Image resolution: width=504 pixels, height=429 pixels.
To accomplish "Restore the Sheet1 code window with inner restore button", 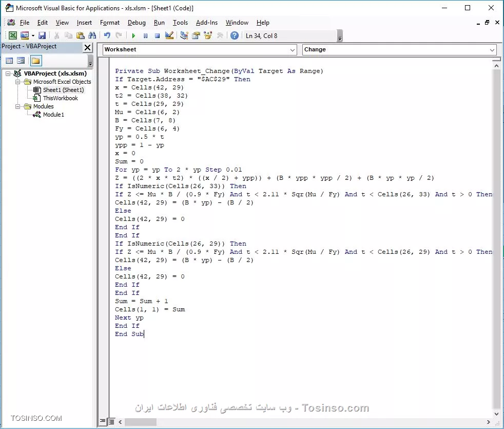I will pyautogui.click(x=487, y=23).
